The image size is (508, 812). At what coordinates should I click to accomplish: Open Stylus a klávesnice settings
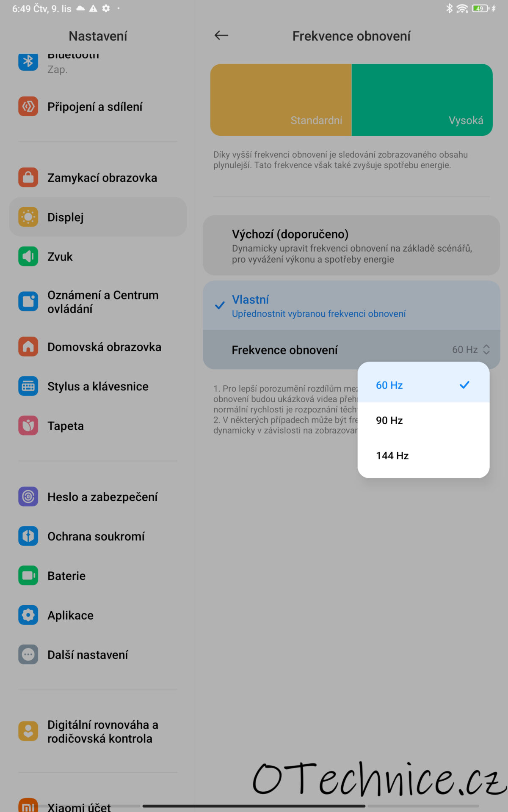click(98, 386)
